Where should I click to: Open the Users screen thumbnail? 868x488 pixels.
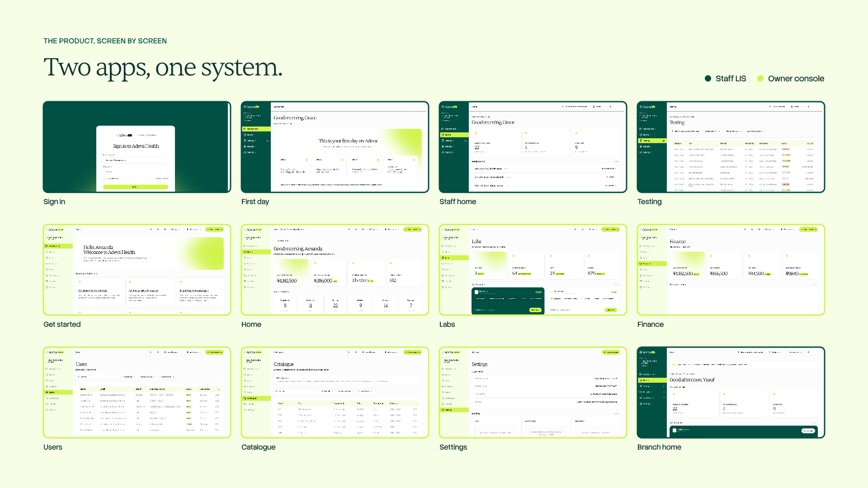coord(137,393)
